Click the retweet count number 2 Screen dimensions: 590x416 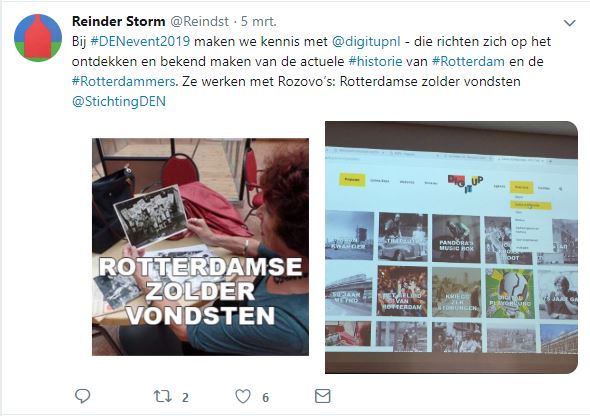click(185, 398)
